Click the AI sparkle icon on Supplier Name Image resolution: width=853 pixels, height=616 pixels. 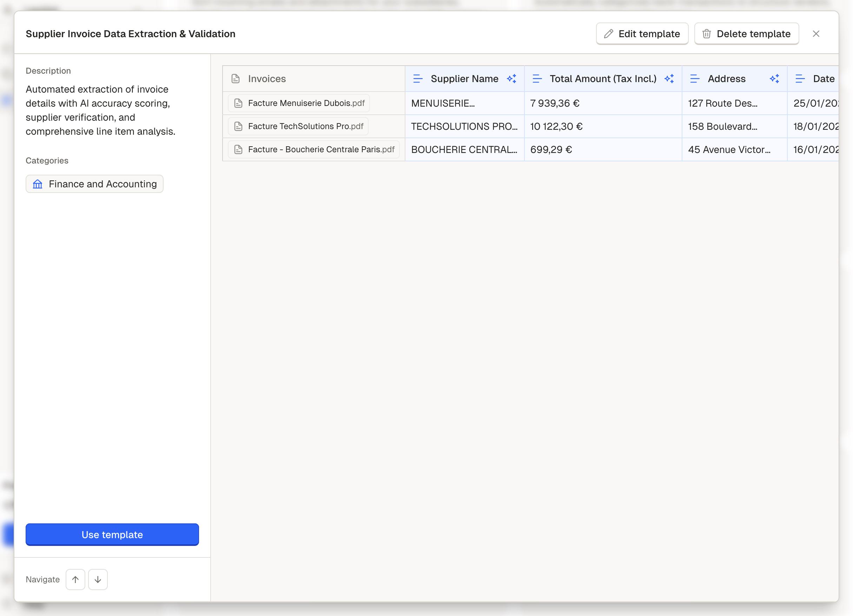click(x=511, y=79)
